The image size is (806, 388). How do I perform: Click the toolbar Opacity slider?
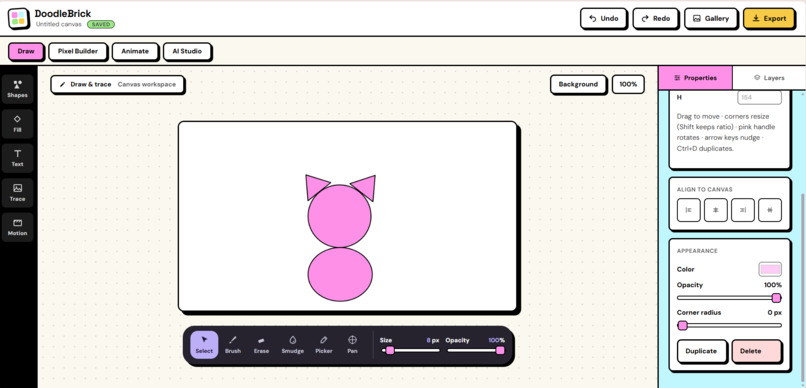pos(475,350)
